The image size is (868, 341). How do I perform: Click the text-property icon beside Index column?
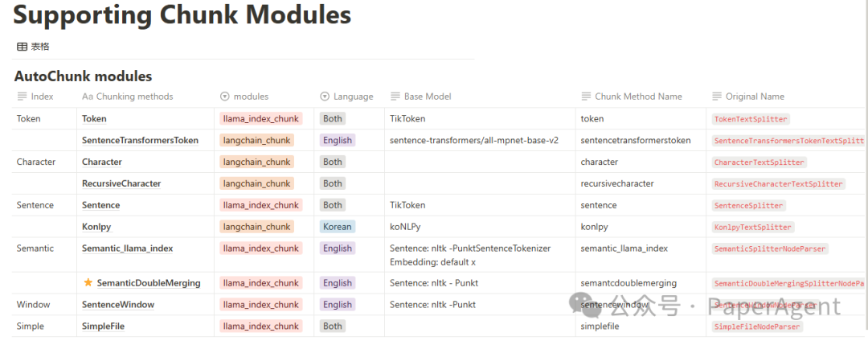point(23,97)
